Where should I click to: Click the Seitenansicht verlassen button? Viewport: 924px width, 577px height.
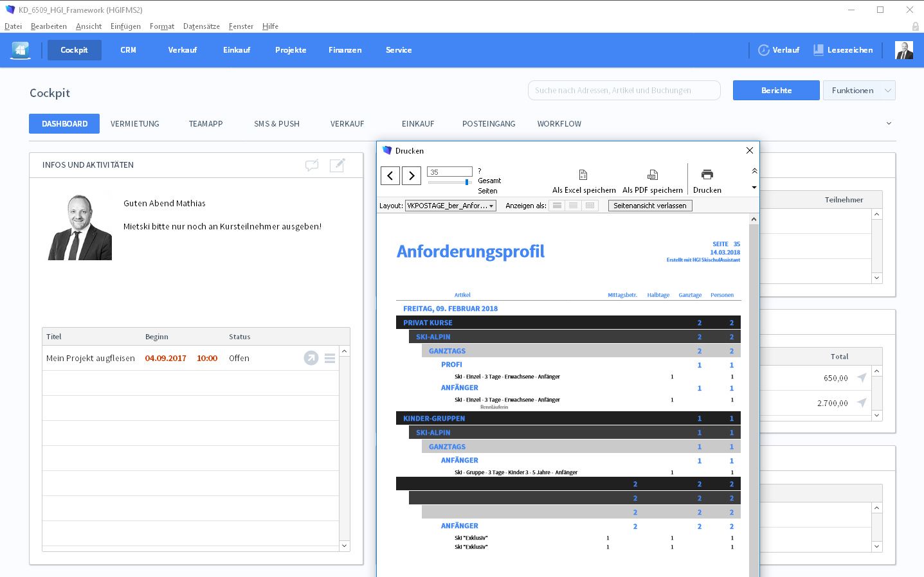(649, 206)
